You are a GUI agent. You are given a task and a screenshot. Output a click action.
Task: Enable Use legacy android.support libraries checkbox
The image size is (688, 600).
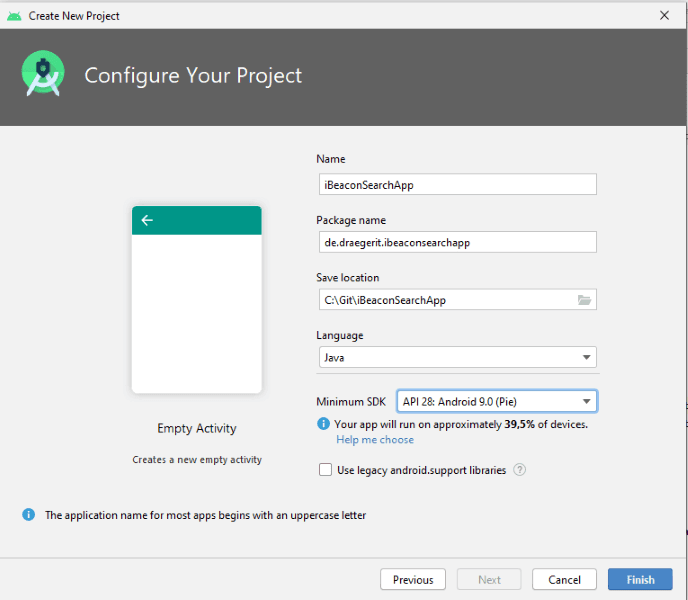pos(325,470)
